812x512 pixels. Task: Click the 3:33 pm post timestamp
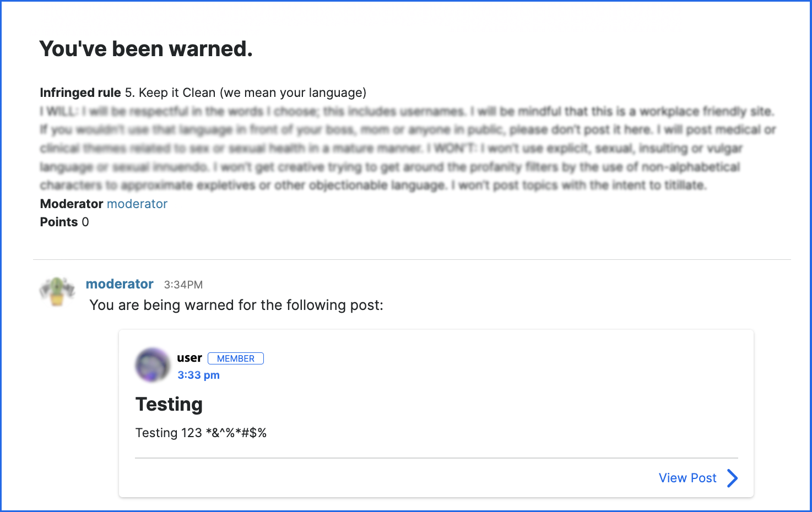[x=198, y=375]
